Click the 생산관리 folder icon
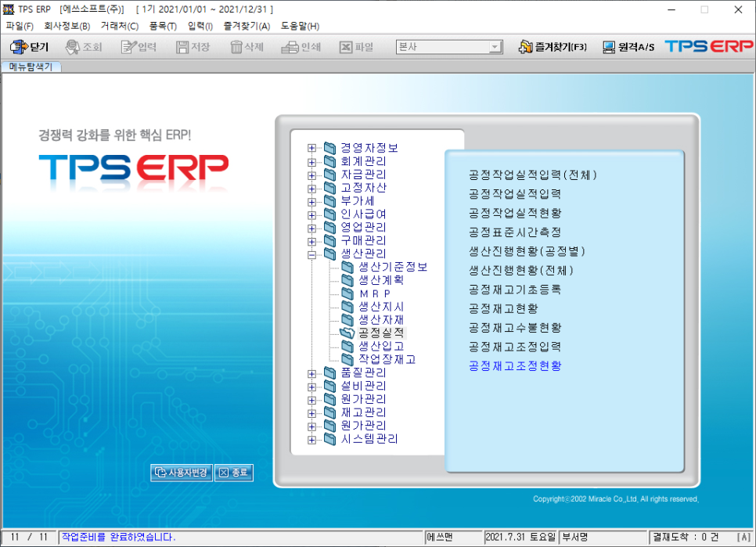 [329, 254]
